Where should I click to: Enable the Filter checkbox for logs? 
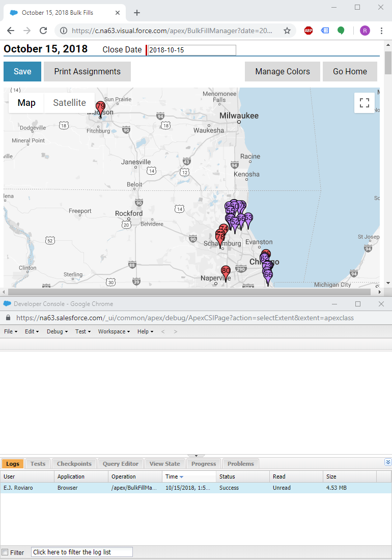click(5, 552)
